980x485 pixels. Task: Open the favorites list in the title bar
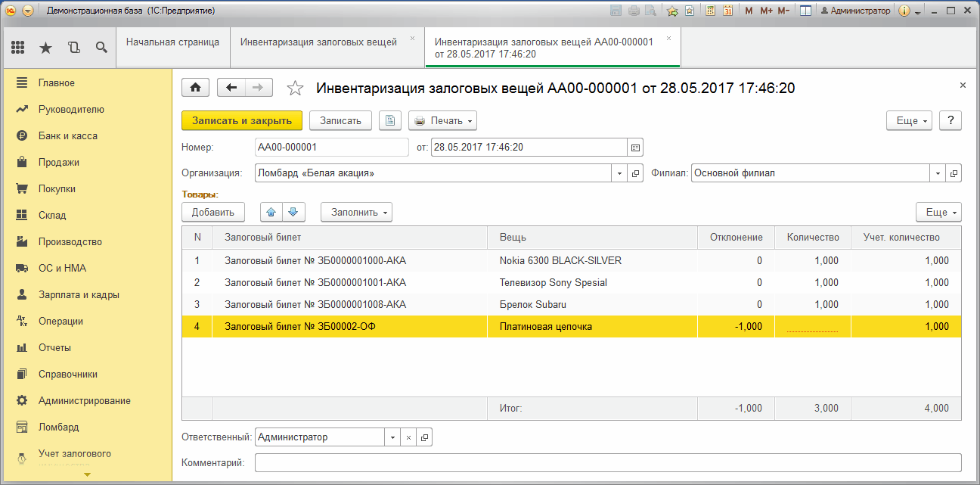[x=689, y=11]
